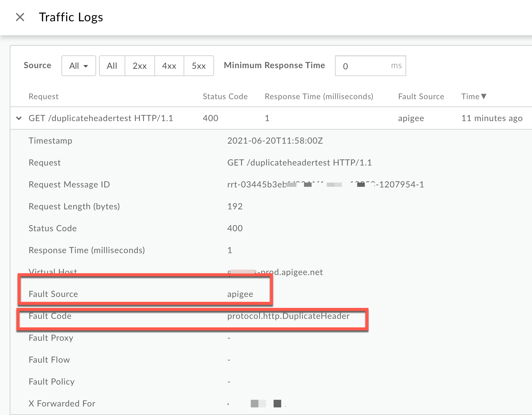Click the timestamp value 2021-06-20T11:58:00Z

pyautogui.click(x=275, y=141)
